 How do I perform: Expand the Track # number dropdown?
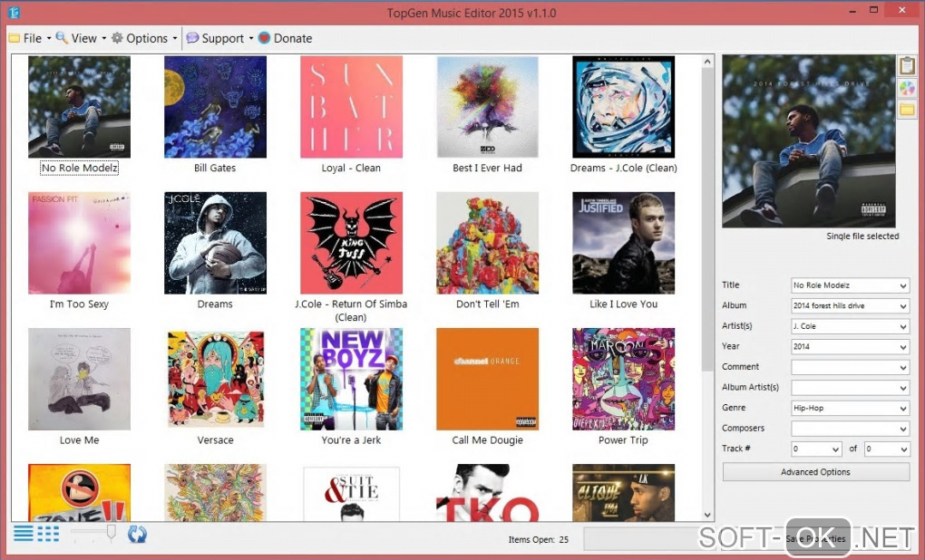pyautogui.click(x=835, y=449)
